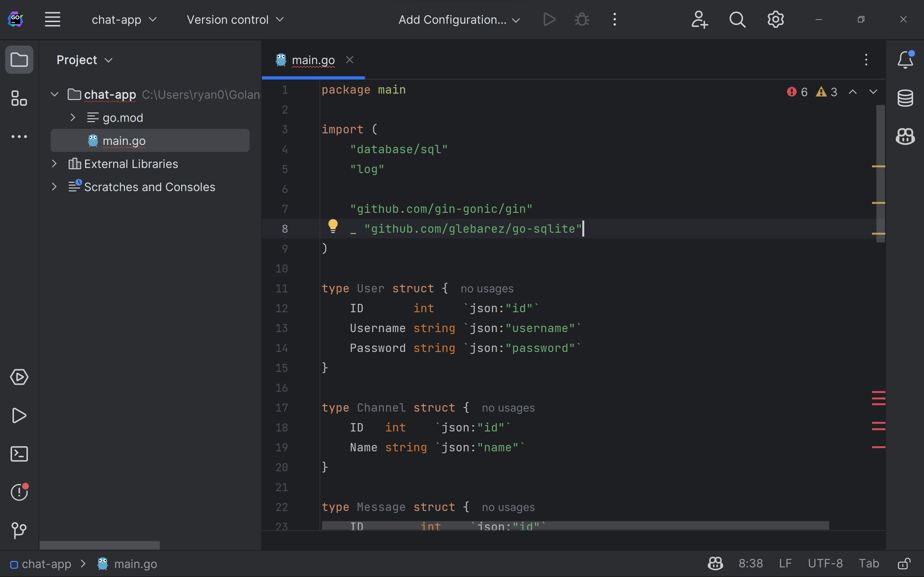Open the Services tool window icon

tap(19, 377)
